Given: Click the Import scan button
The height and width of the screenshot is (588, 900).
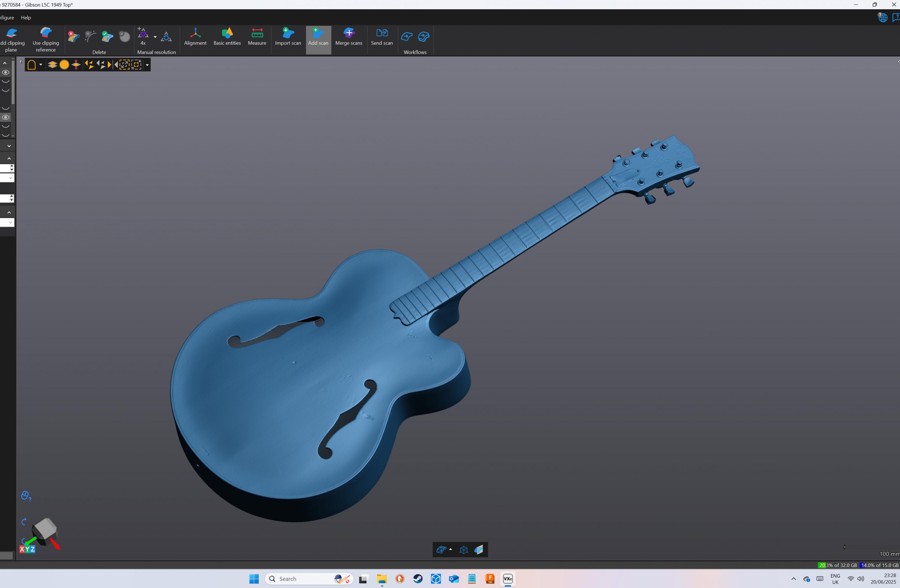Looking at the screenshot, I should [x=288, y=37].
